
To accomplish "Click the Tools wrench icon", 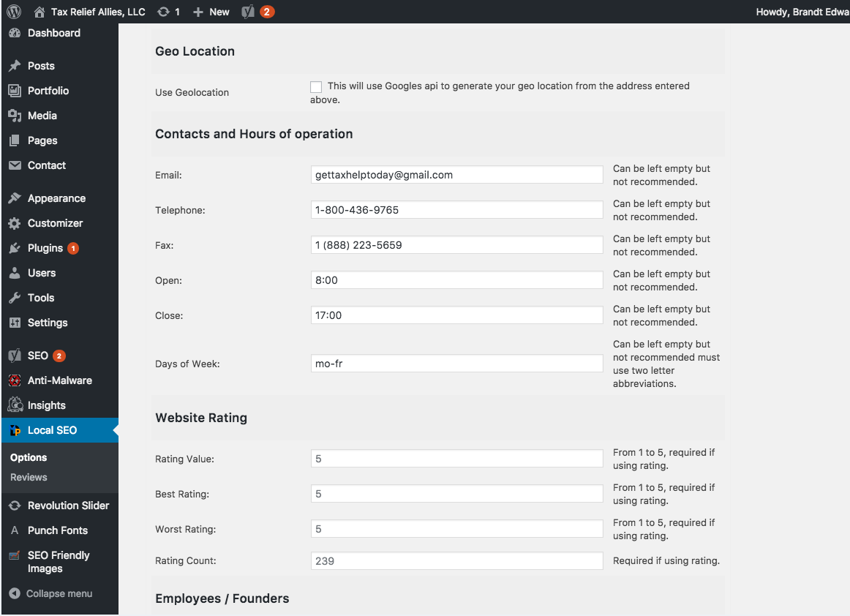I will tap(15, 298).
